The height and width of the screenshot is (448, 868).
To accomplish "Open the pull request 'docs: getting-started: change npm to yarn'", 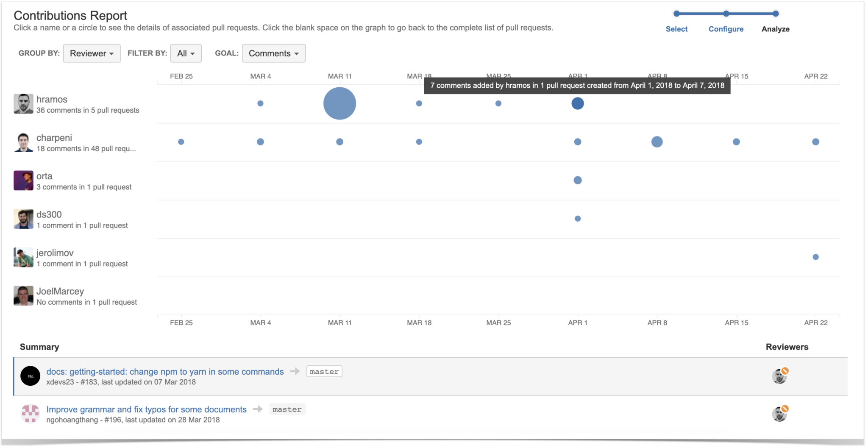I will (x=164, y=371).
